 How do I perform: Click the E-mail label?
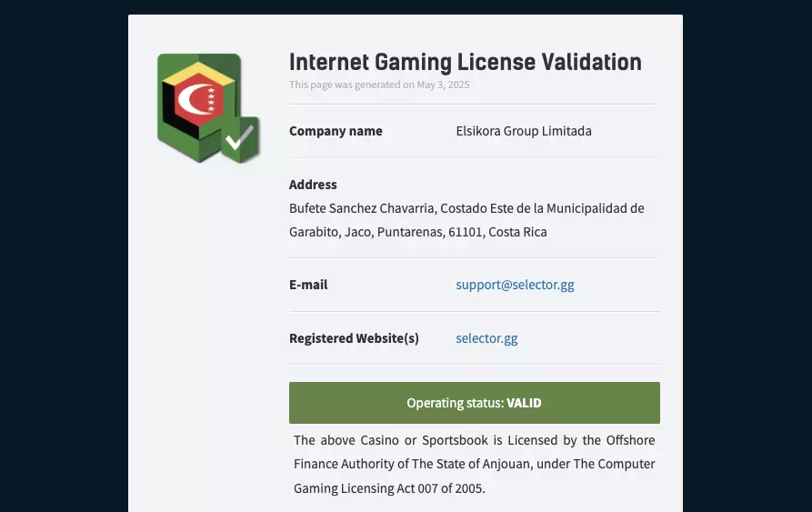click(308, 285)
